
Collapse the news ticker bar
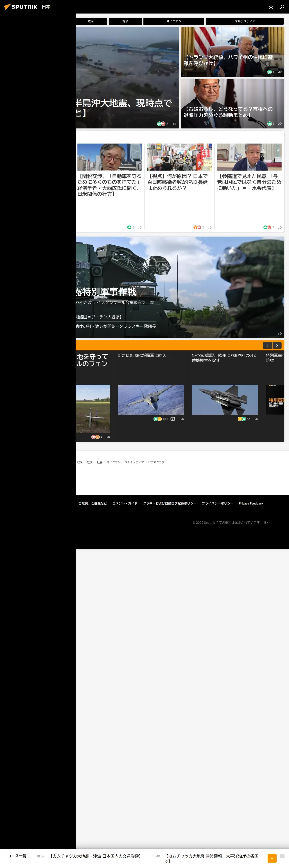coord(282,856)
